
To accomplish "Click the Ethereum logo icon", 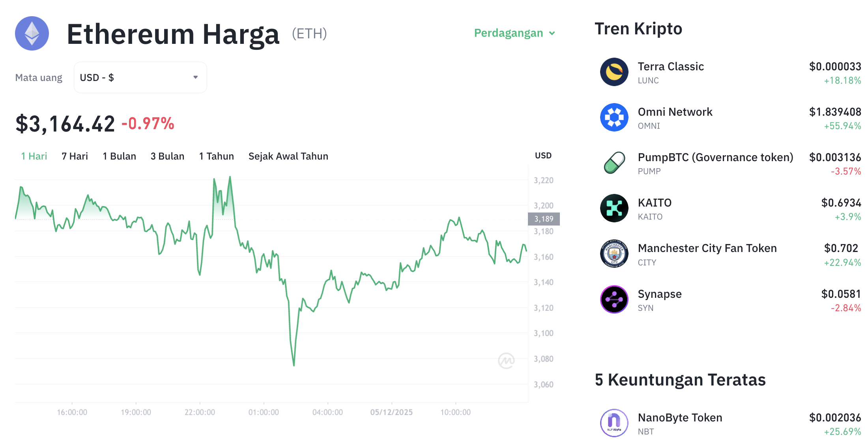I will point(32,34).
